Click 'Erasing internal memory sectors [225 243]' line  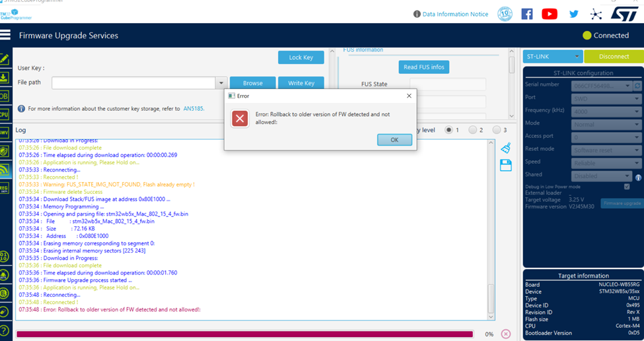[82, 251]
